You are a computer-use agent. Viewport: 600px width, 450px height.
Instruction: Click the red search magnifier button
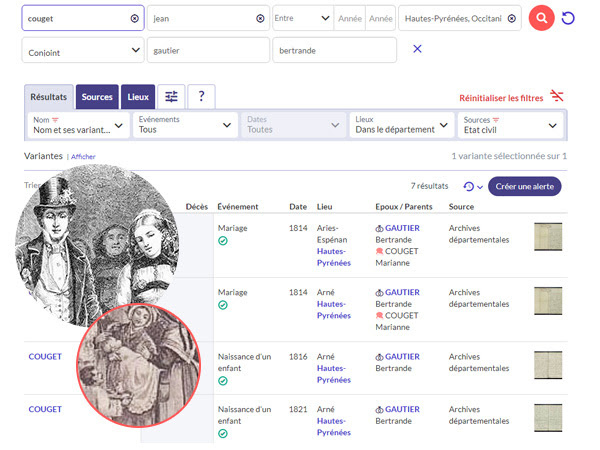[541, 18]
